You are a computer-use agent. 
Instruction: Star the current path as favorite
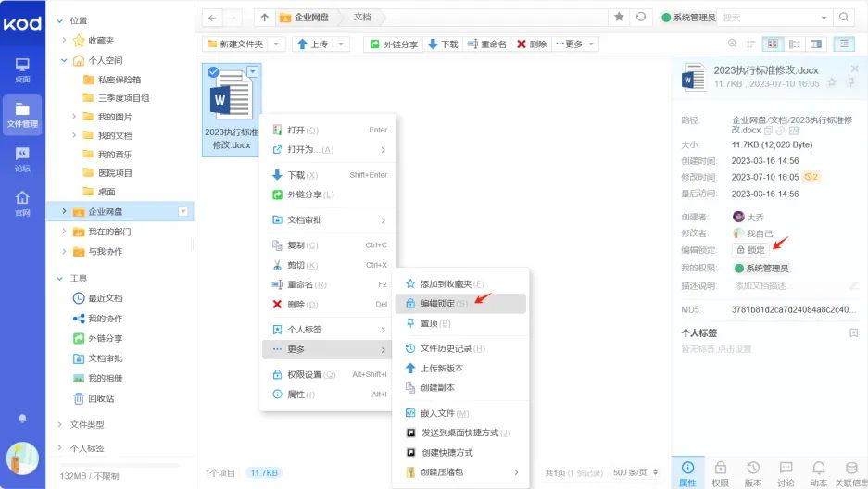pos(619,17)
